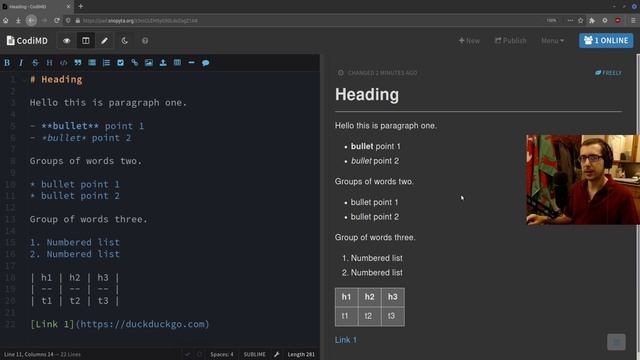Create a new note with the New button
The width and height of the screenshot is (640, 360).
[469, 40]
